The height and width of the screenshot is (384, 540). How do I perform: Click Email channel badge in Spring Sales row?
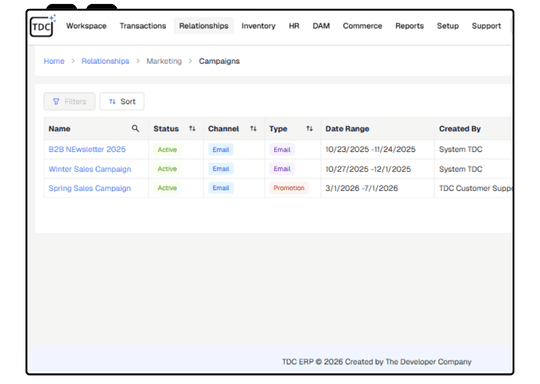(221, 188)
